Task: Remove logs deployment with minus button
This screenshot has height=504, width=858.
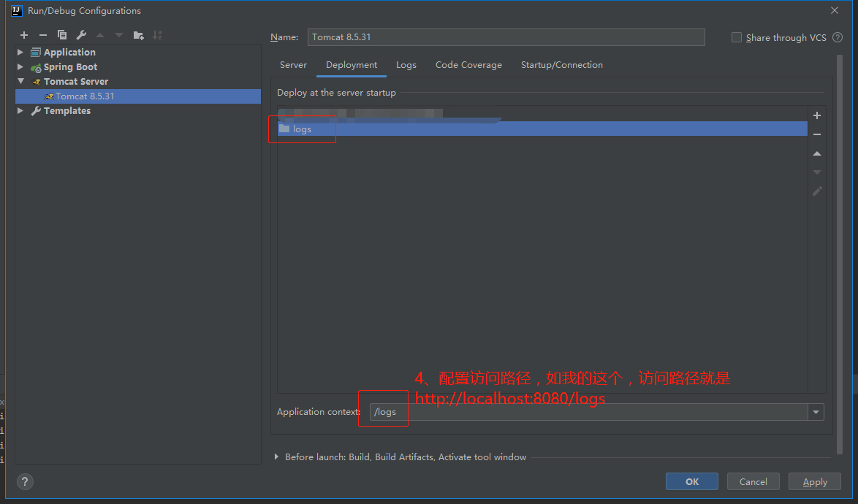Action: [x=817, y=134]
